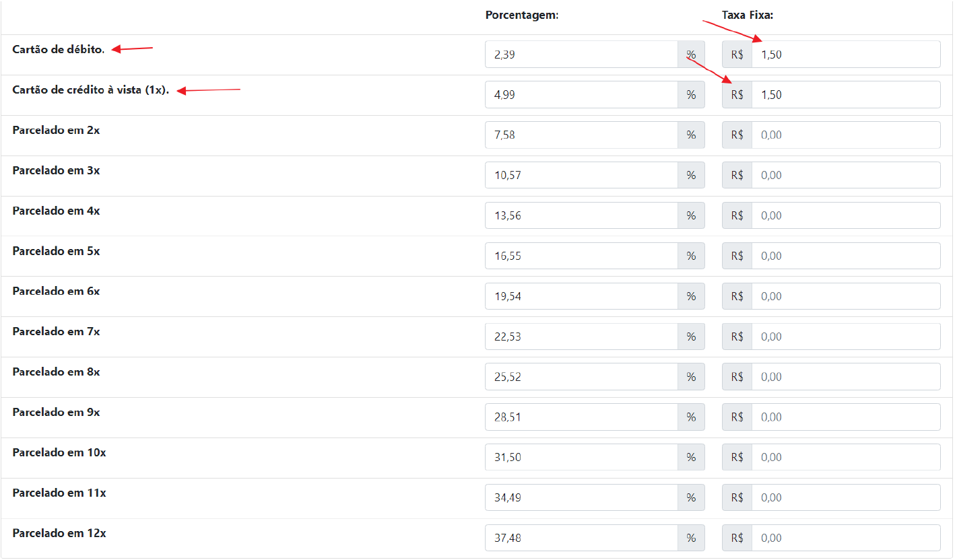Viewport: 955px width, 560px height.
Task: Click the Cartão de débito label
Action: pyautogui.click(x=59, y=50)
